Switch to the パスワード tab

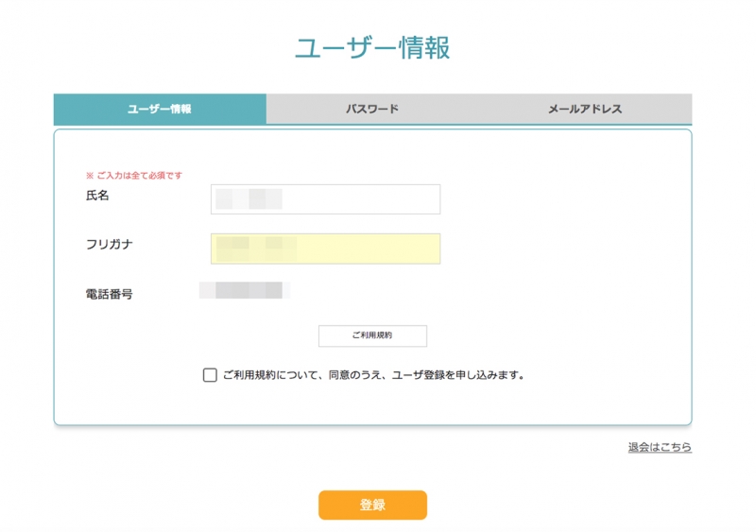pos(371,109)
